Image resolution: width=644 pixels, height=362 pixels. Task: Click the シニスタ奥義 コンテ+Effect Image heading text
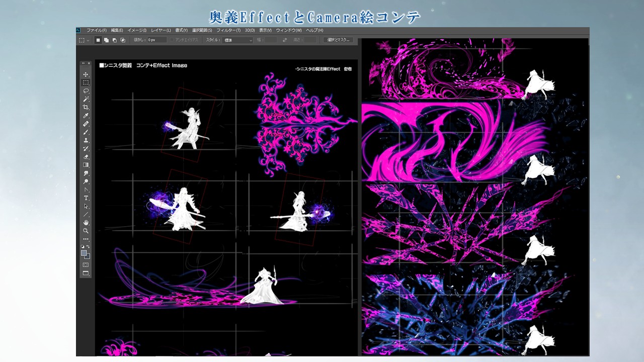[143, 65]
